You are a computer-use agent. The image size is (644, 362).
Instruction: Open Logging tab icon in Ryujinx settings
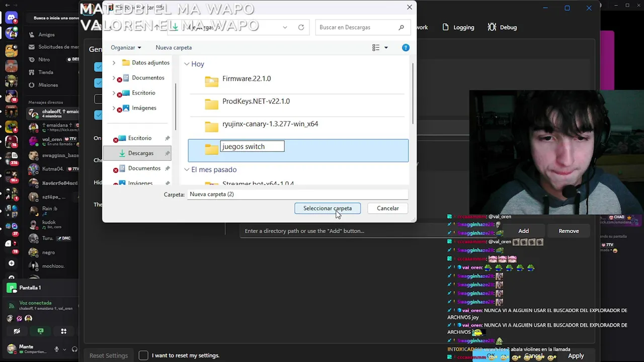point(446,27)
